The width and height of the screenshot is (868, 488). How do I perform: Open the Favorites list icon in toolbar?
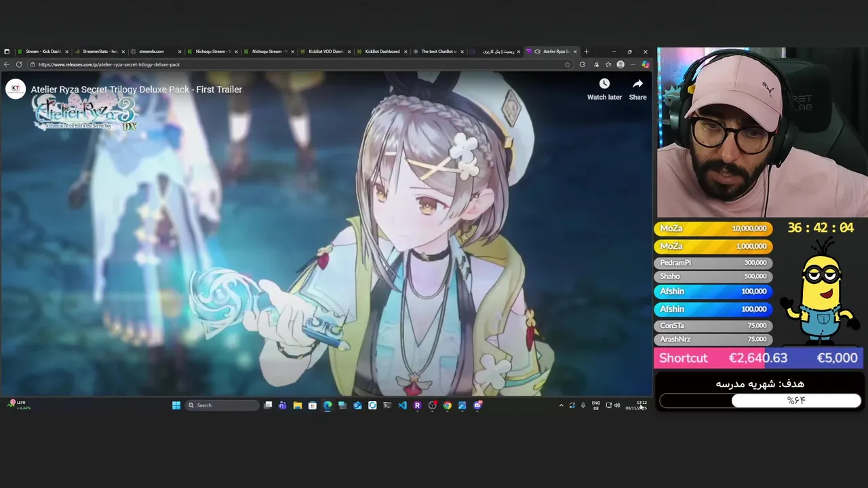click(608, 64)
